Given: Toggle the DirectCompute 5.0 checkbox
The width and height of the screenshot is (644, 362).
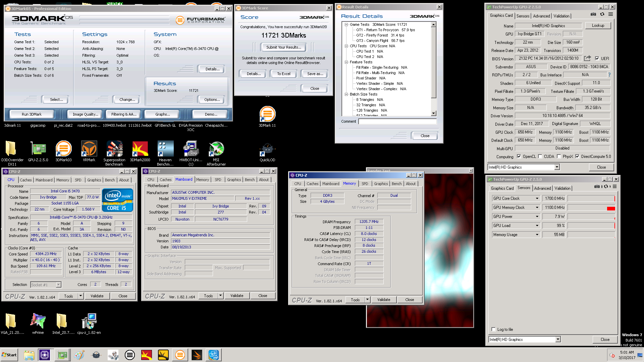Looking at the screenshot, I should (577, 157).
